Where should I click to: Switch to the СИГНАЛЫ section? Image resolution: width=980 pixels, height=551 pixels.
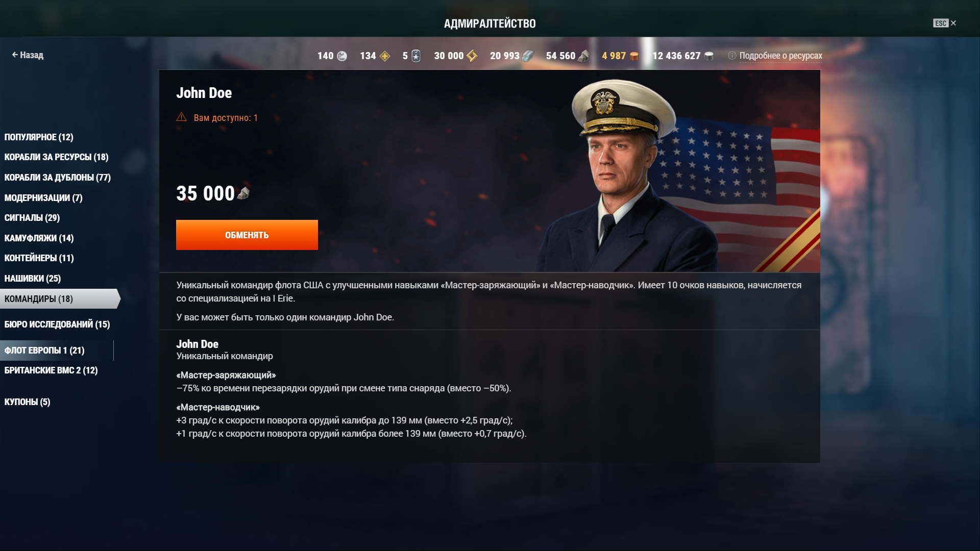(32, 218)
